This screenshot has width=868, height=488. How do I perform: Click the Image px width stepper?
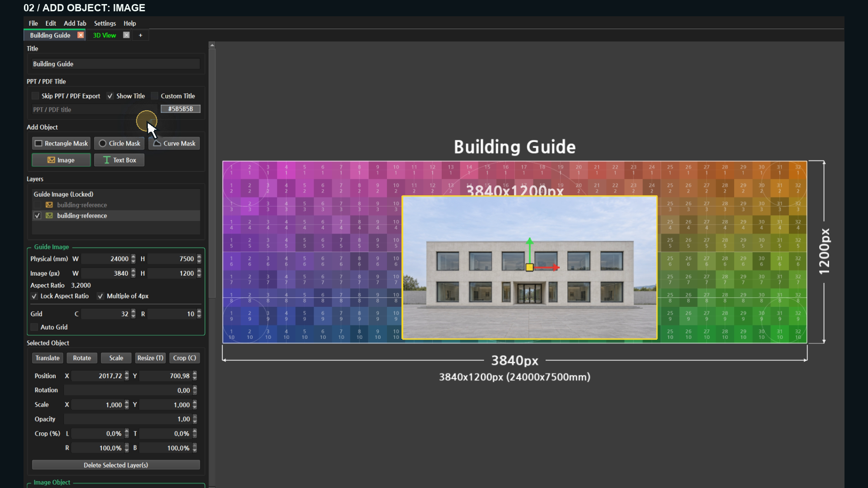pos(133,273)
